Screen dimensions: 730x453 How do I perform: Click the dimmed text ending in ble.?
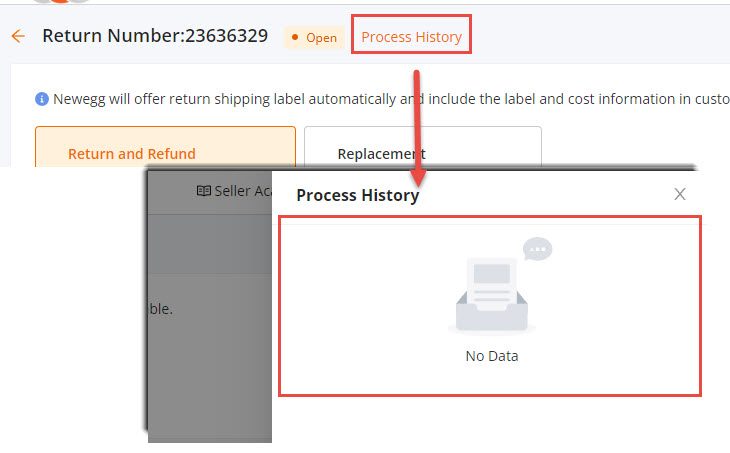[x=161, y=309]
